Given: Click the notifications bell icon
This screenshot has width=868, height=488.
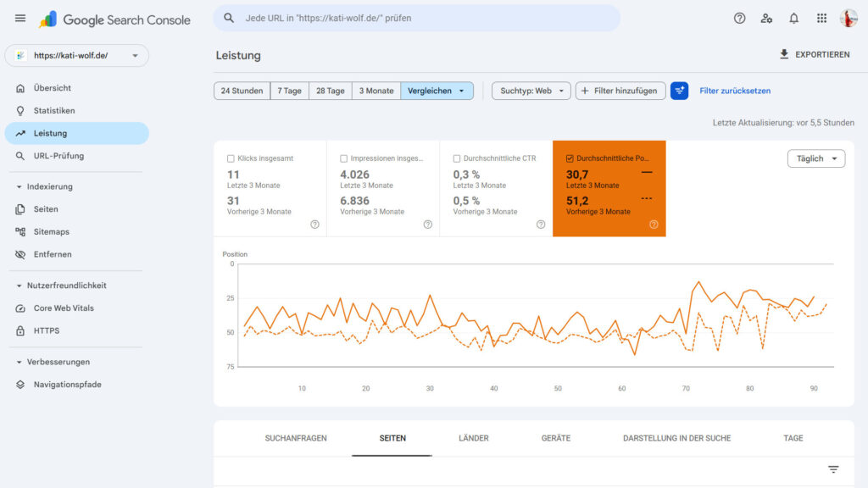Looking at the screenshot, I should pos(793,18).
